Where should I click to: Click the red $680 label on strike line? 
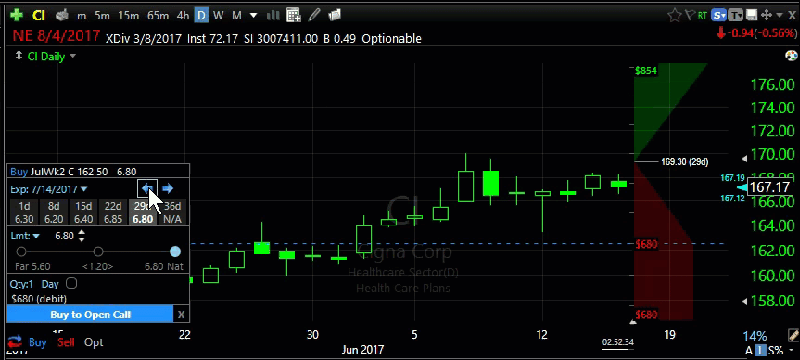pyautogui.click(x=646, y=244)
